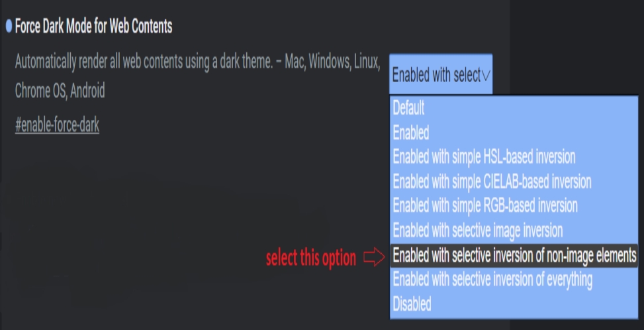Choose selective inversion of non-image elements
Image resolution: width=644 pixels, height=330 pixels.
pyautogui.click(x=514, y=256)
